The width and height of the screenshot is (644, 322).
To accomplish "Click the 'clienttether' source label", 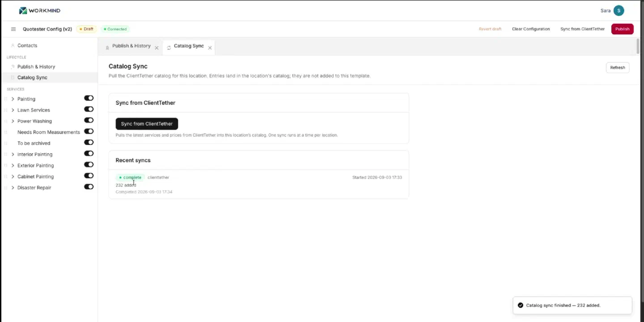I will pyautogui.click(x=158, y=178).
